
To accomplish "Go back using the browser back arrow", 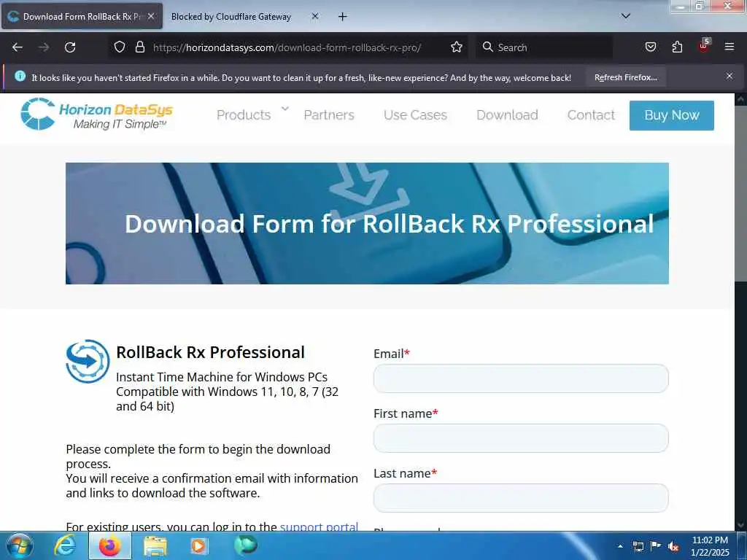I will pos(18,47).
